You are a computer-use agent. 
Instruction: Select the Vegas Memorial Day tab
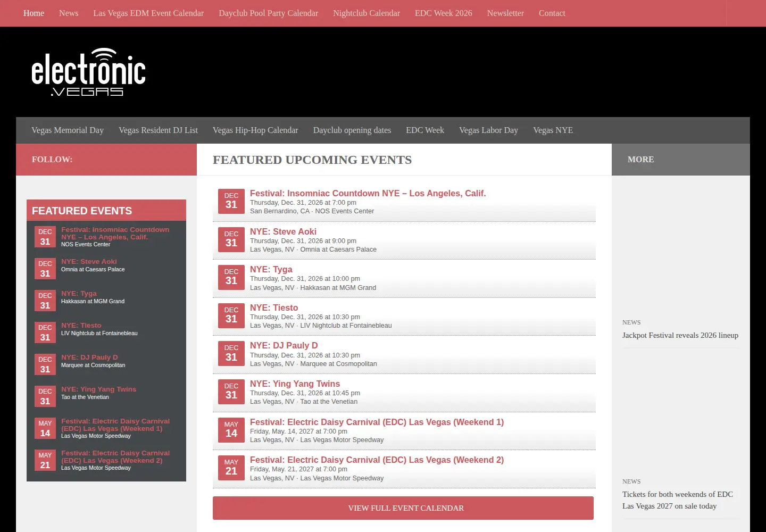(68, 130)
